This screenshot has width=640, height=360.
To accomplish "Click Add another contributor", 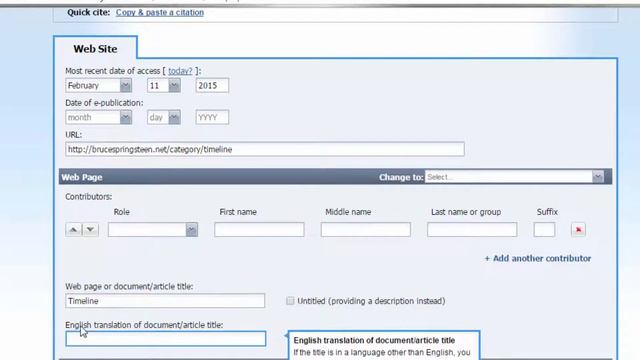I will [x=538, y=258].
